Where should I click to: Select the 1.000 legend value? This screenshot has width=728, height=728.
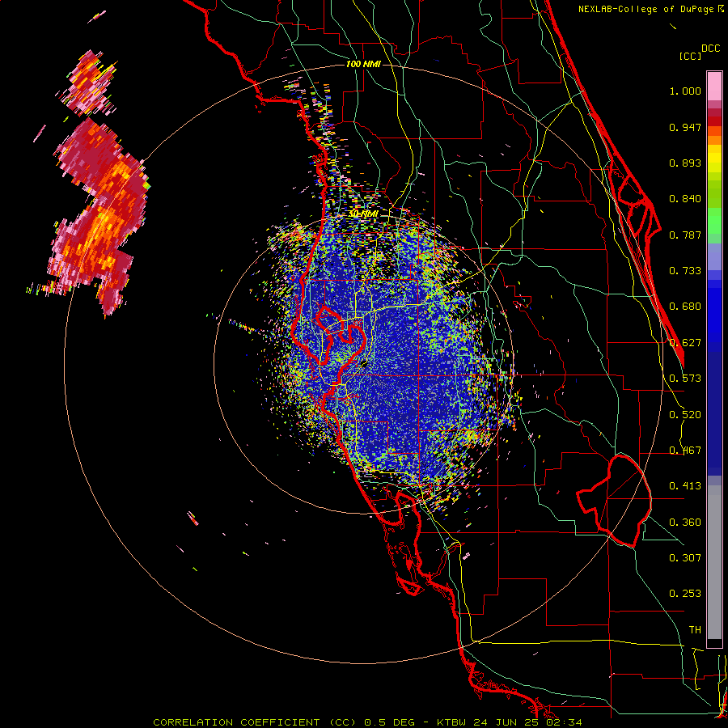click(x=685, y=91)
